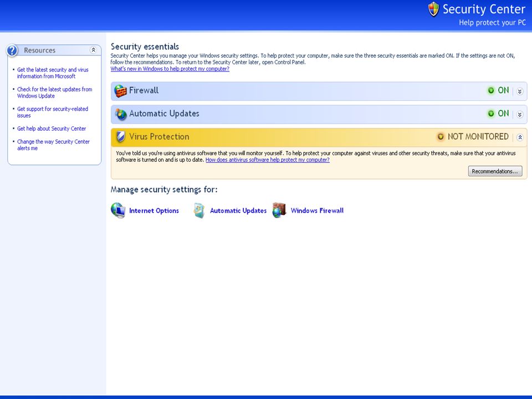Open the Internet Options text link
The width and height of the screenshot is (532, 399).
tap(154, 211)
